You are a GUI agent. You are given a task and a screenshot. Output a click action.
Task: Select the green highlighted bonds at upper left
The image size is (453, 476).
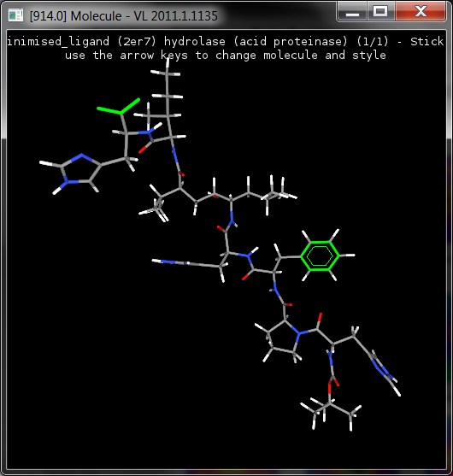119,107
